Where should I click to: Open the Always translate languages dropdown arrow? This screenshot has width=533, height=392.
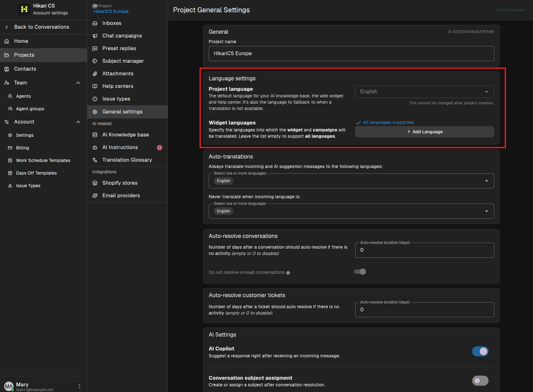coord(487,181)
